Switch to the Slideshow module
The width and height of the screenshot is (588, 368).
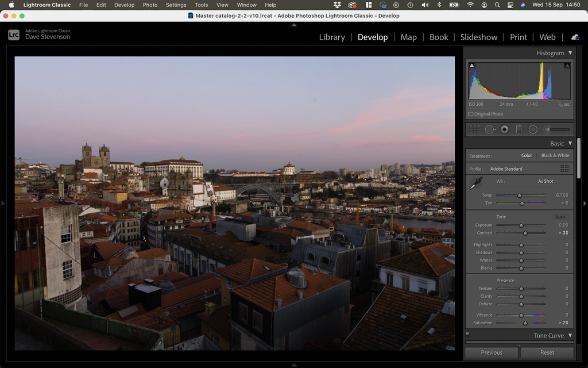pyautogui.click(x=479, y=37)
